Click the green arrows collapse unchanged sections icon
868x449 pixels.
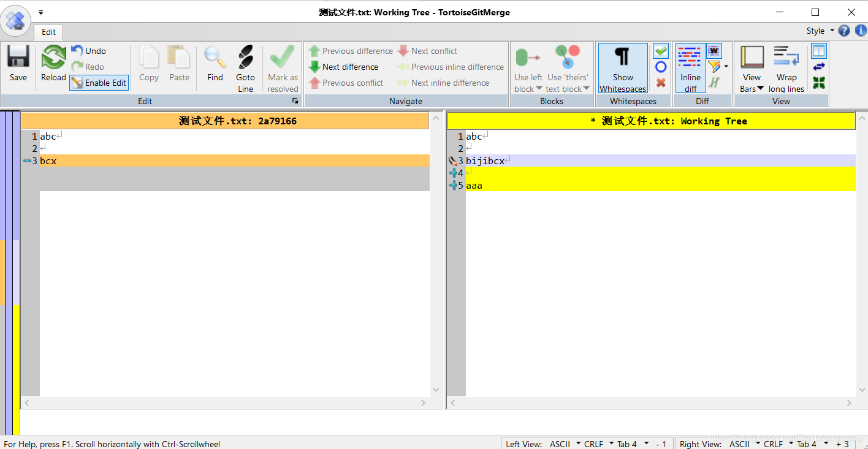pos(818,83)
